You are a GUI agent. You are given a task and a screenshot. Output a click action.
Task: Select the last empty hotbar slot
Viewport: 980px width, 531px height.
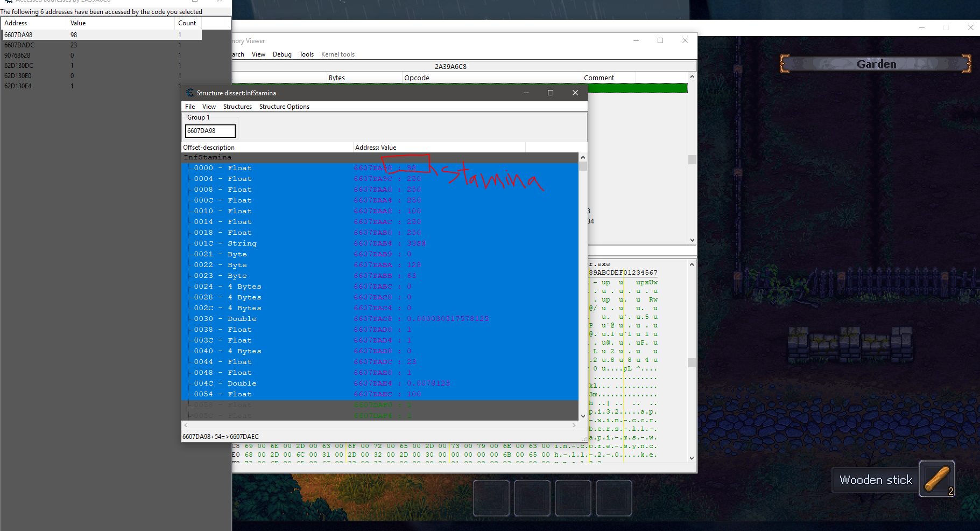click(614, 498)
